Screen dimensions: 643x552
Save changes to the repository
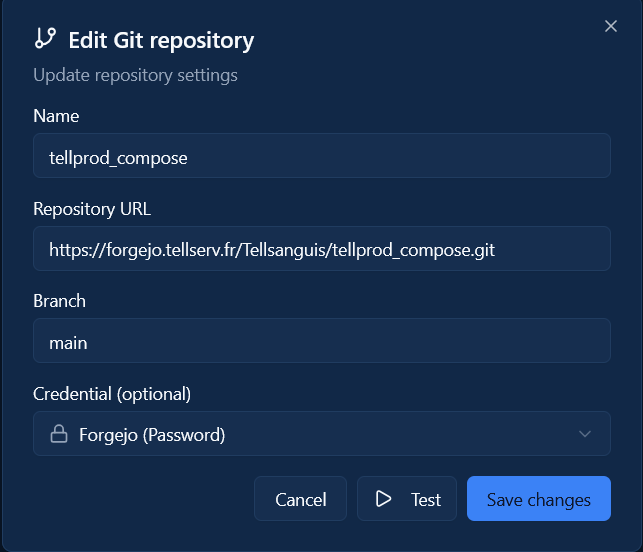click(x=538, y=499)
